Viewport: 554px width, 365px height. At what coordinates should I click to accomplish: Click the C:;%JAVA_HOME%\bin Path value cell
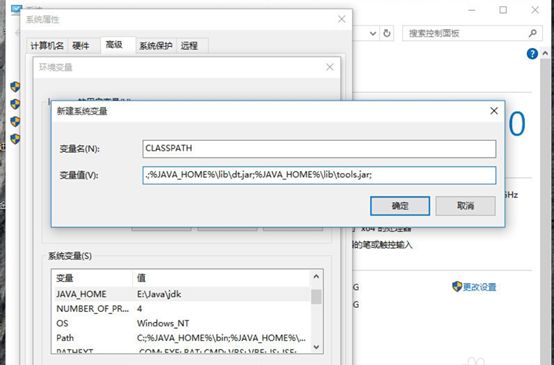pyautogui.click(x=221, y=338)
